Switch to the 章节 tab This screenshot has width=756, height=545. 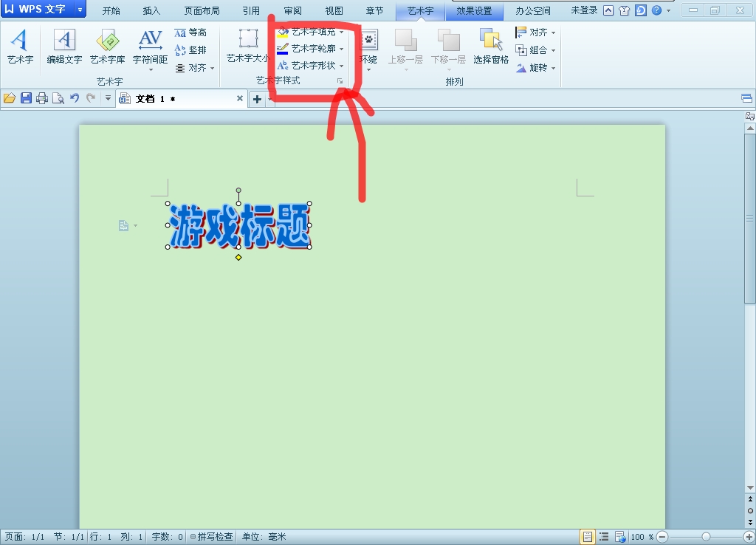[374, 10]
